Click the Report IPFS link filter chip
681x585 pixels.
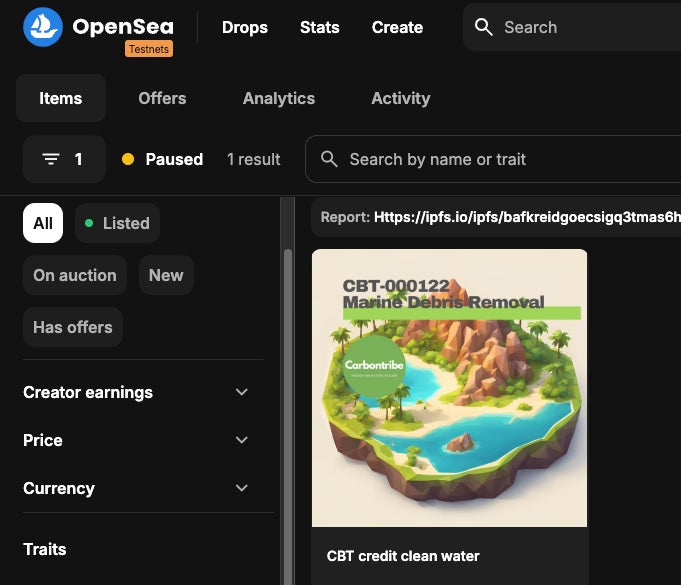496,217
